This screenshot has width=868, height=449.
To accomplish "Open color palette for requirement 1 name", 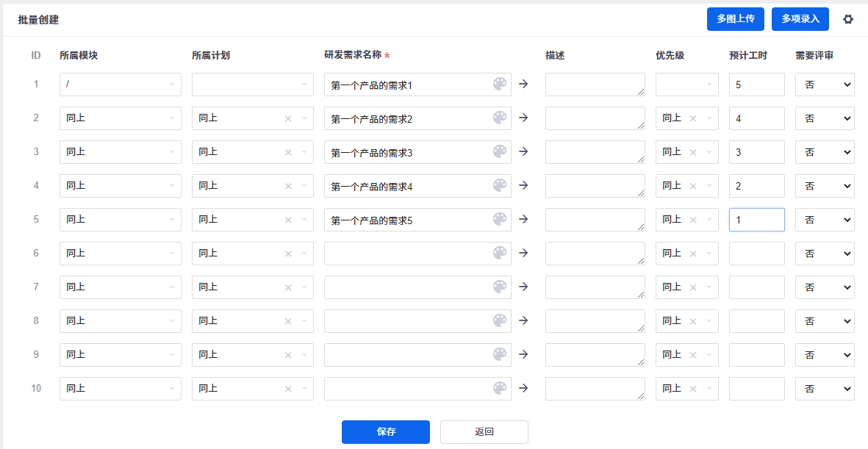I will pyautogui.click(x=500, y=85).
